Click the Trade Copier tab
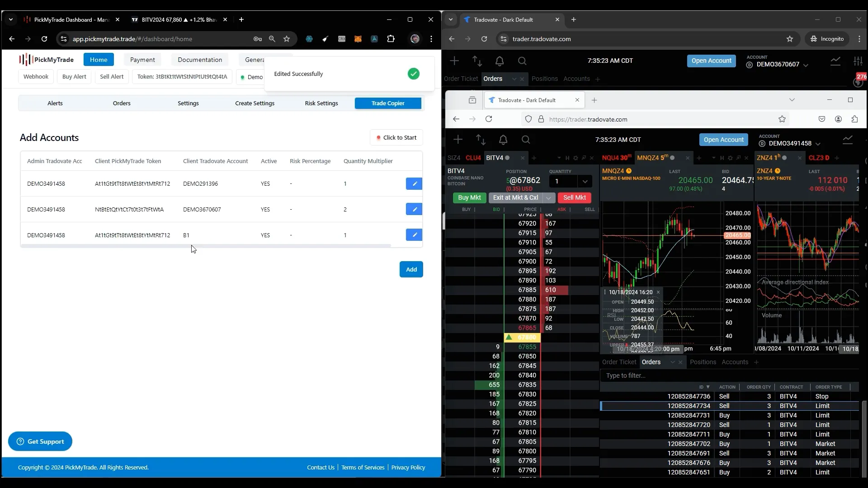 (x=388, y=103)
